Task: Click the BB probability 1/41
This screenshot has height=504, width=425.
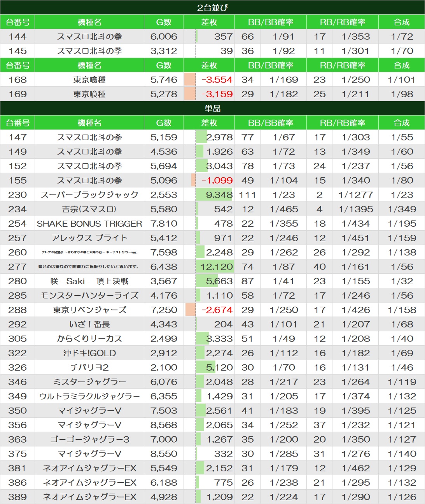Action: [284, 281]
